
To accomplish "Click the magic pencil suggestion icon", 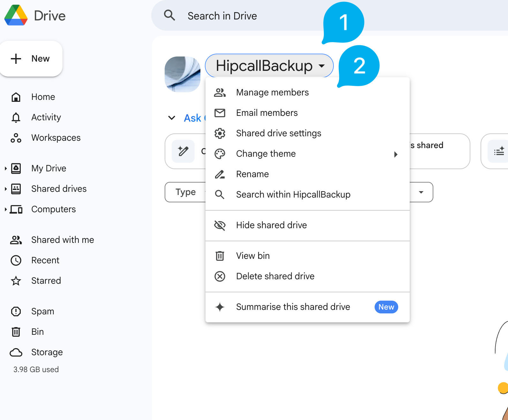I will (x=183, y=151).
